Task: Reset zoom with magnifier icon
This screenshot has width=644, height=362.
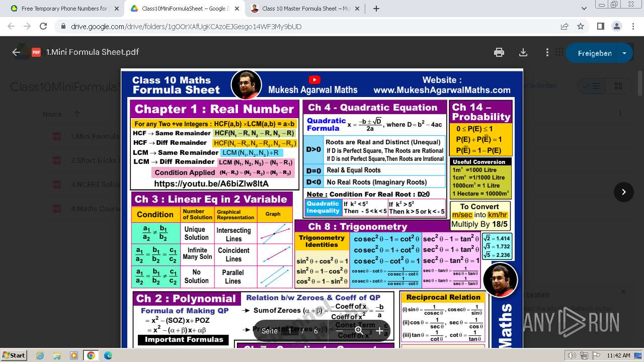Action: pyautogui.click(x=359, y=330)
